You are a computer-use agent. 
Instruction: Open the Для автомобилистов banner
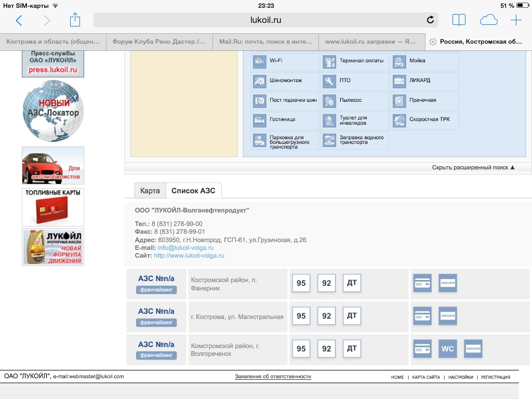[53, 166]
